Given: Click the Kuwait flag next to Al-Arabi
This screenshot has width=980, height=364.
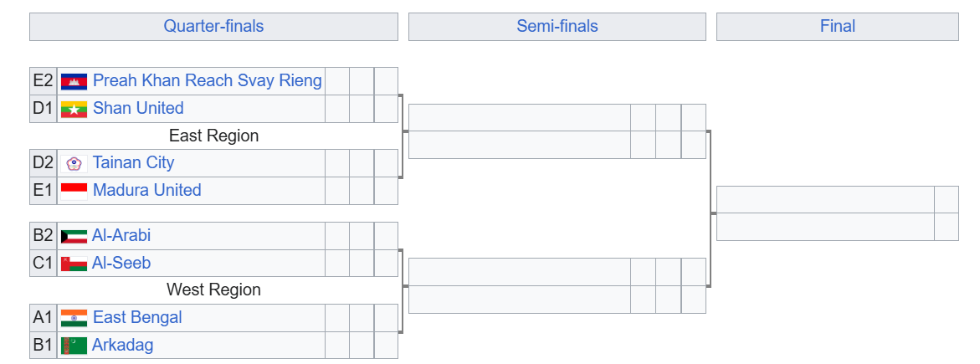Looking at the screenshot, I should pos(74,237).
